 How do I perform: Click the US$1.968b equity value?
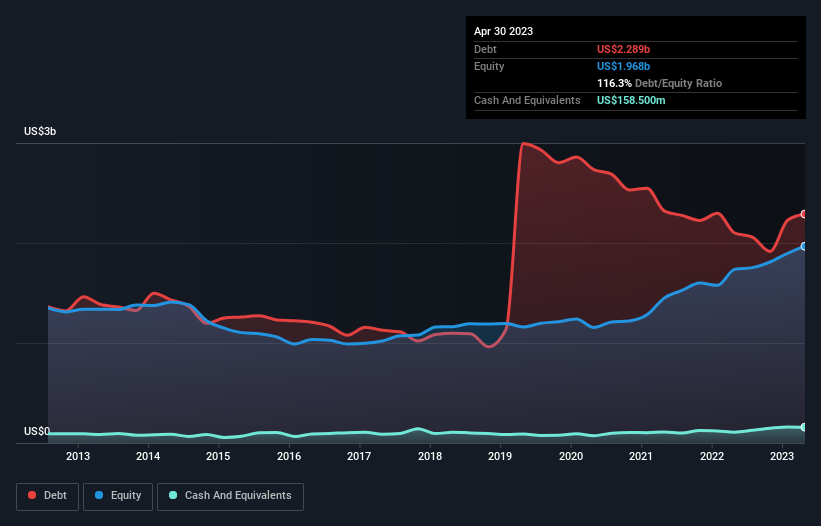[623, 66]
